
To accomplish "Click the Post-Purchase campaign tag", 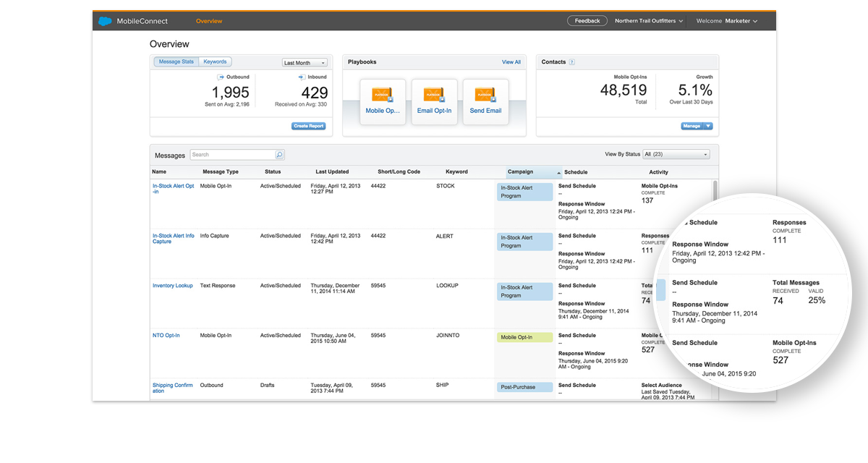I will point(525,387).
